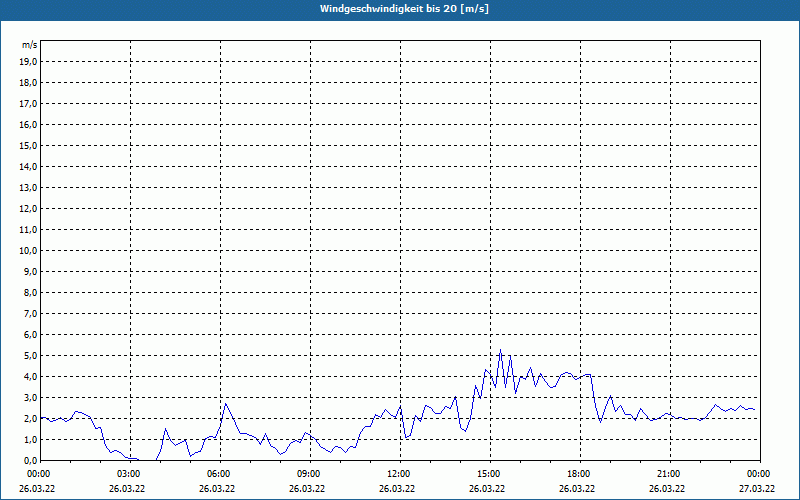This screenshot has height=500, width=800.
Task: Click the 14,0 y-axis label
Action: [x=28, y=166]
